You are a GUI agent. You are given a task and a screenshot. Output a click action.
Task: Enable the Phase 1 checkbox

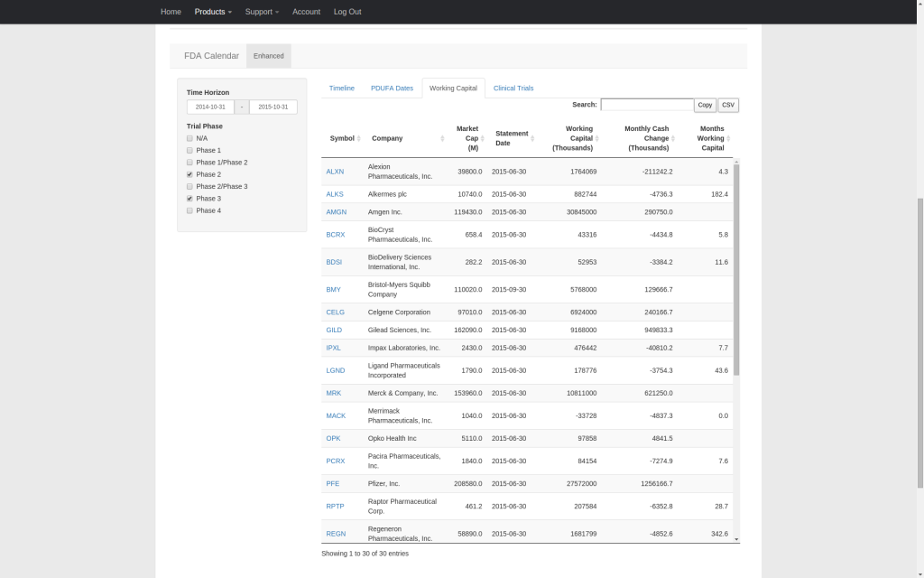click(189, 151)
